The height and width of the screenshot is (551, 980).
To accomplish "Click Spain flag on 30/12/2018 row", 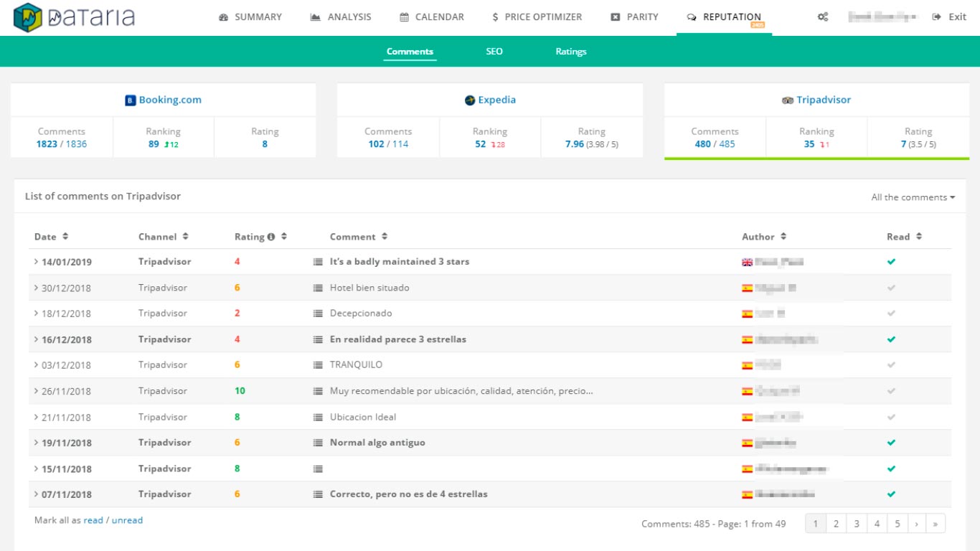I will point(747,288).
